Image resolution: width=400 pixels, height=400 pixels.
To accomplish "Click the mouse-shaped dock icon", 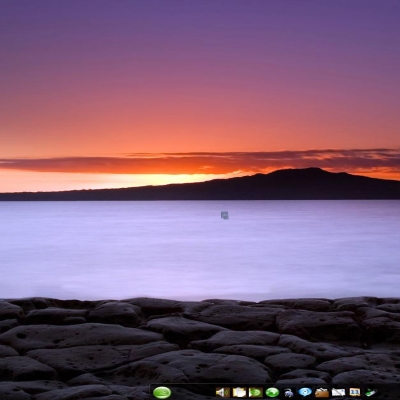I will pos(289,393).
